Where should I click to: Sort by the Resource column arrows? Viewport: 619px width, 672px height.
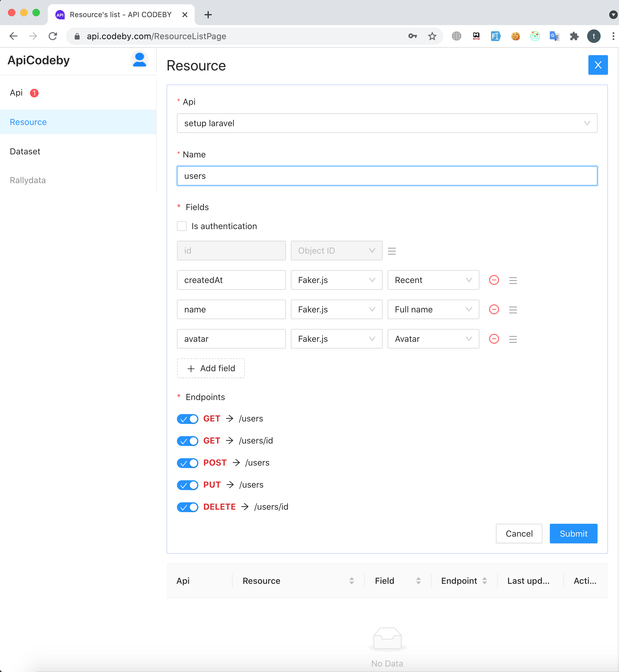pyautogui.click(x=351, y=581)
